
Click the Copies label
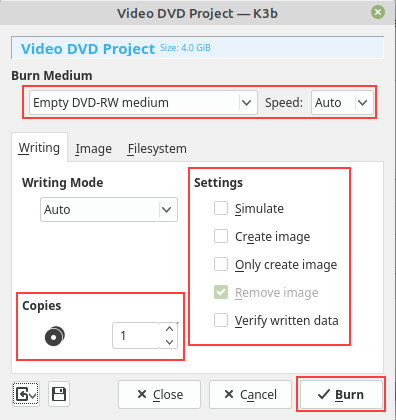[x=42, y=306]
